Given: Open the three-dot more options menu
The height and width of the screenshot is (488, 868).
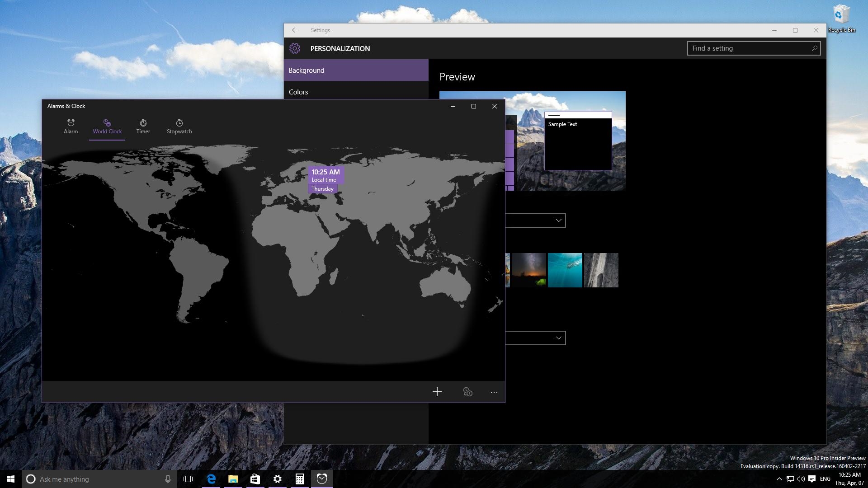Looking at the screenshot, I should [x=494, y=392].
